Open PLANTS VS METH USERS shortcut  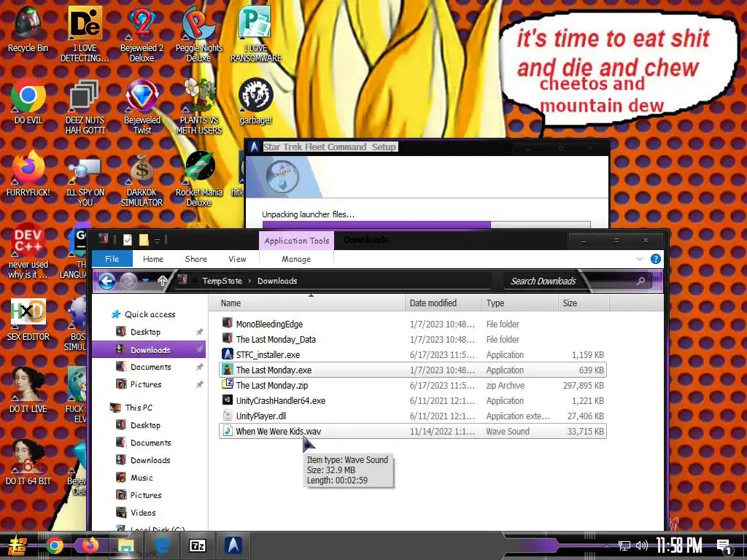click(198, 106)
